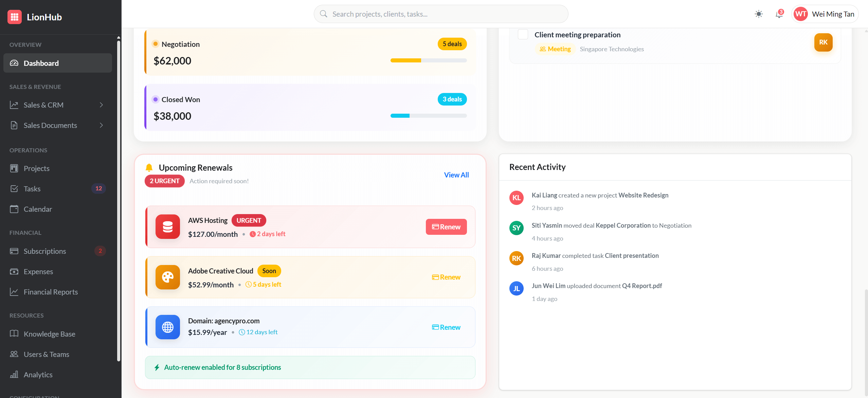Click View All upcoming renewals
Image resolution: width=868 pixels, height=398 pixels.
(456, 174)
